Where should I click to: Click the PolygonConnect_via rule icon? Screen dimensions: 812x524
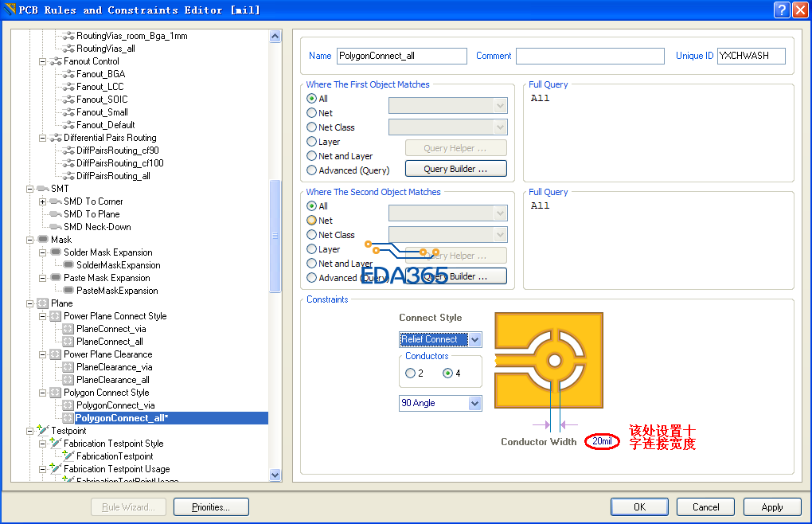pyautogui.click(x=68, y=405)
